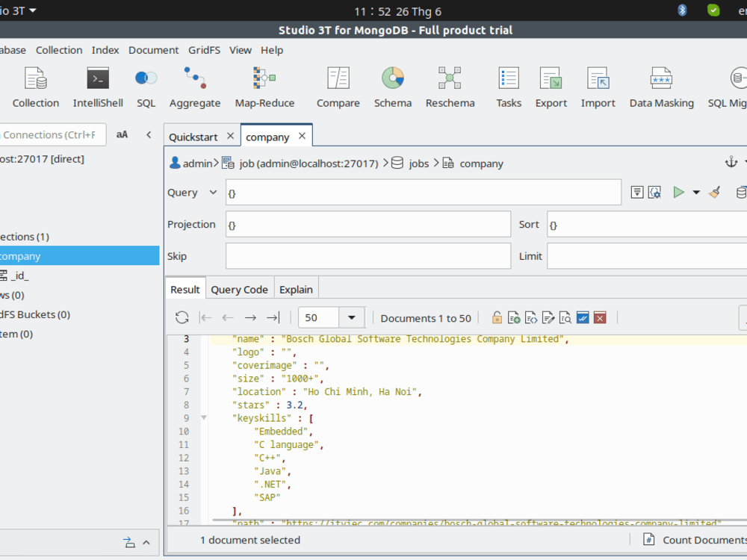The width and height of the screenshot is (747, 560).
Task: Click the edit document pencil icon
Action: tap(548, 317)
